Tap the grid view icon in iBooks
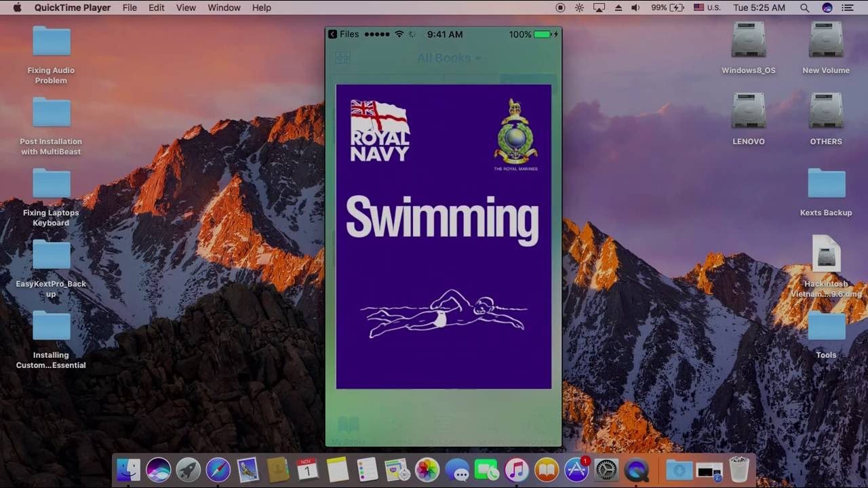868x488 pixels. click(342, 58)
